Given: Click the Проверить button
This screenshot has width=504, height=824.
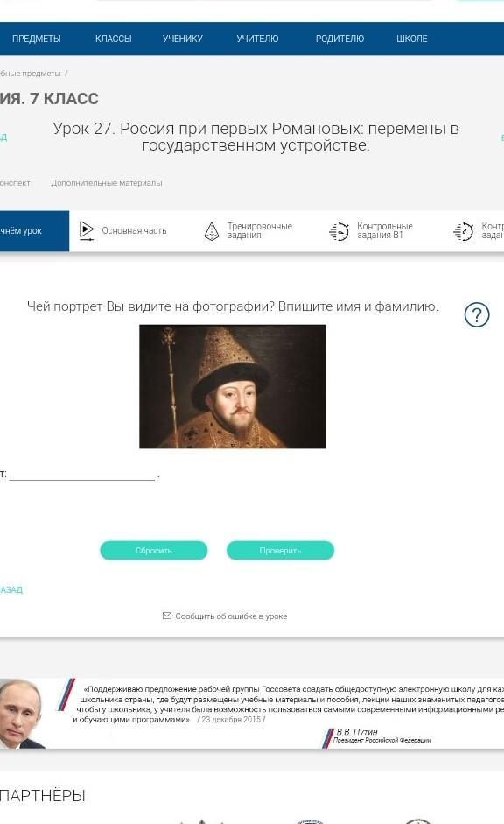Looking at the screenshot, I should click(x=280, y=550).
